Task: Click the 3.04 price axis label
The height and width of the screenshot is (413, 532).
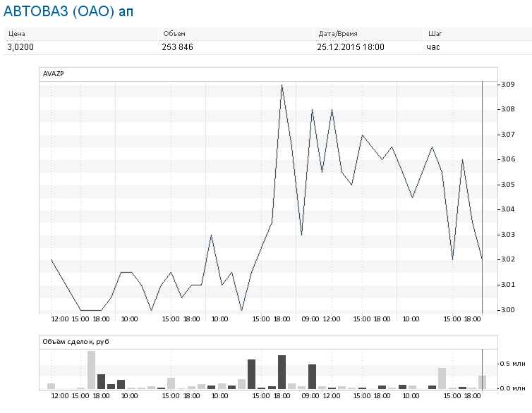Action: [x=508, y=209]
